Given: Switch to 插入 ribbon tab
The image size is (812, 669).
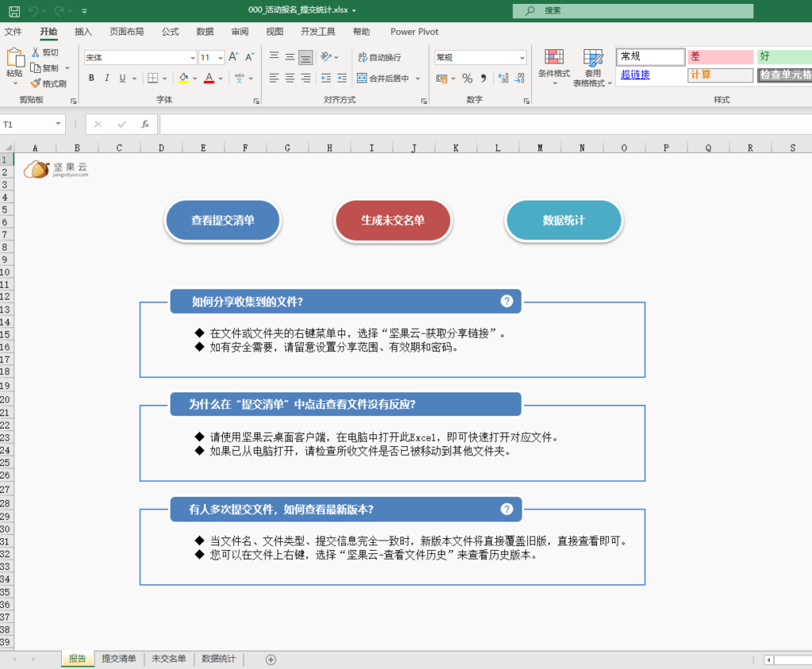Looking at the screenshot, I should (x=82, y=32).
